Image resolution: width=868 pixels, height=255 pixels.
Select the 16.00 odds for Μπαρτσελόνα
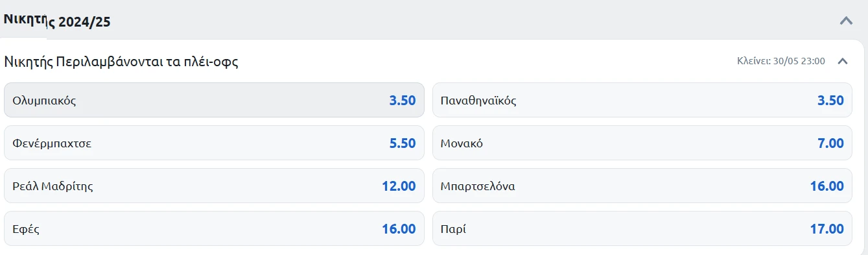coord(827,186)
